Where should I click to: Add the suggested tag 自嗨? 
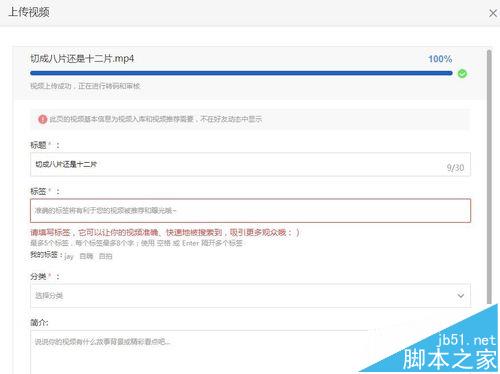pyautogui.click(x=86, y=256)
